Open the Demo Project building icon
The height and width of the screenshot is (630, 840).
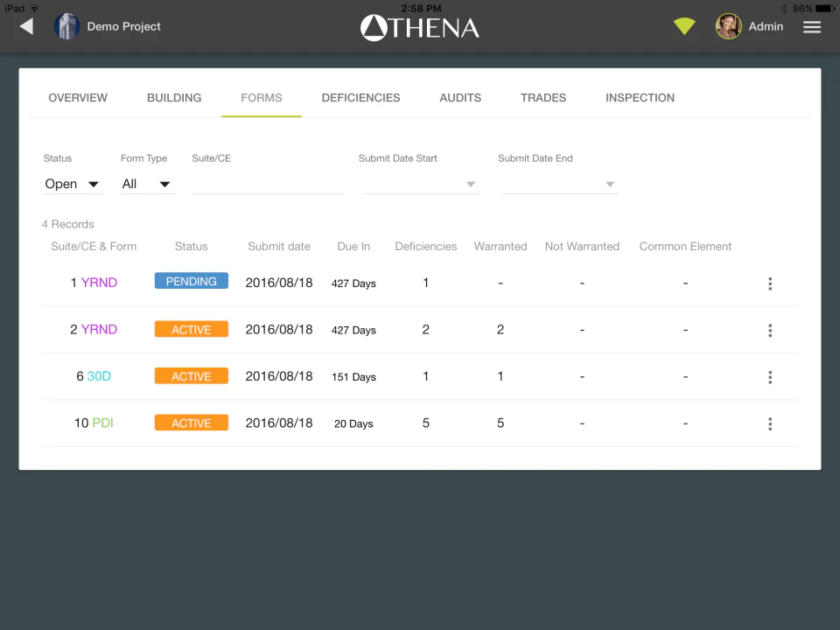(66, 26)
